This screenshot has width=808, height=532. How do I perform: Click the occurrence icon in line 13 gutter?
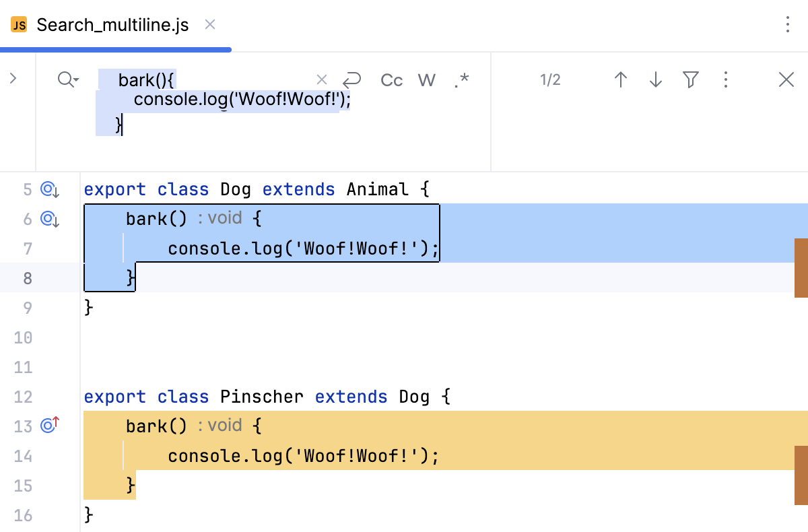coord(48,426)
